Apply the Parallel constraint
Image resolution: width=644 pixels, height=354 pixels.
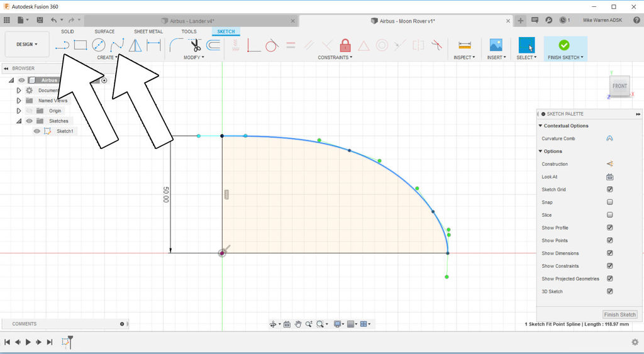(309, 45)
